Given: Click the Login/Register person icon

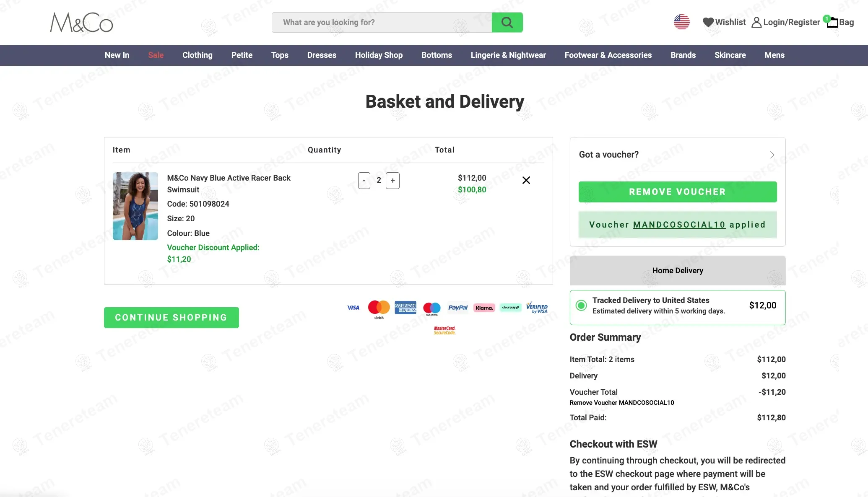Looking at the screenshot, I should pos(756,22).
